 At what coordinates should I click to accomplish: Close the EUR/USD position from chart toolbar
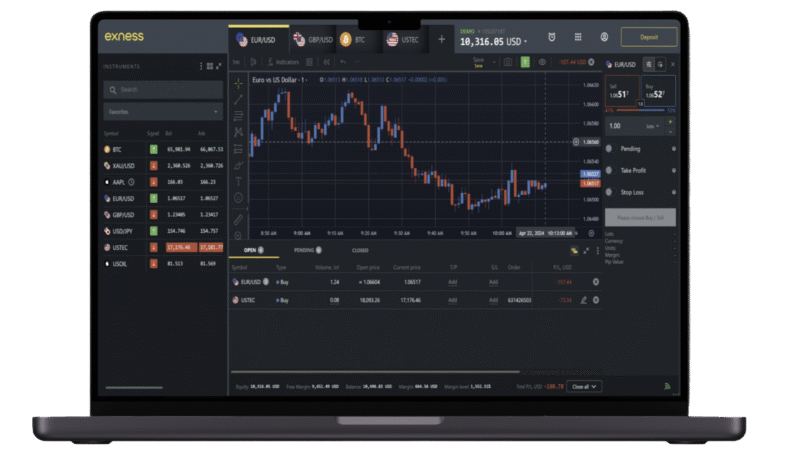click(591, 62)
